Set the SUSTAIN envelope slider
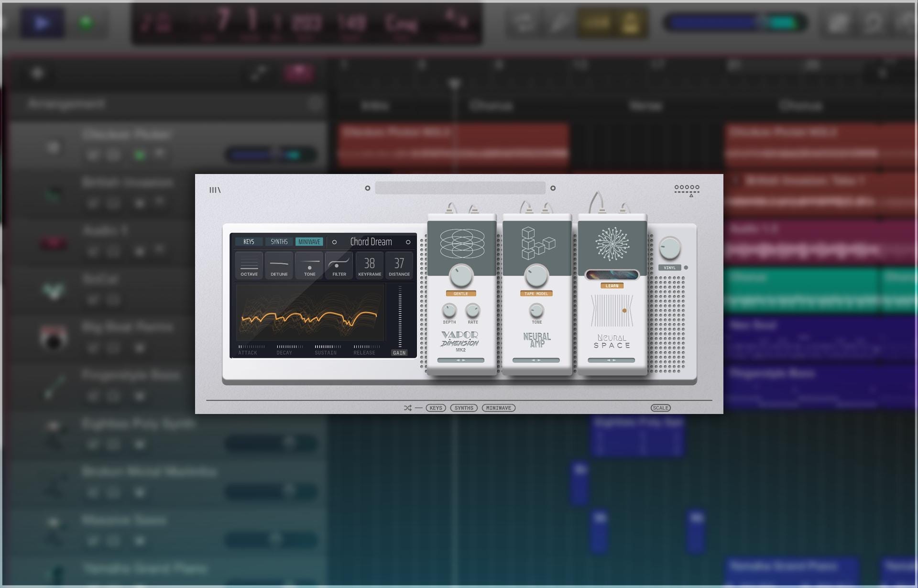The image size is (918, 588). pos(328,347)
